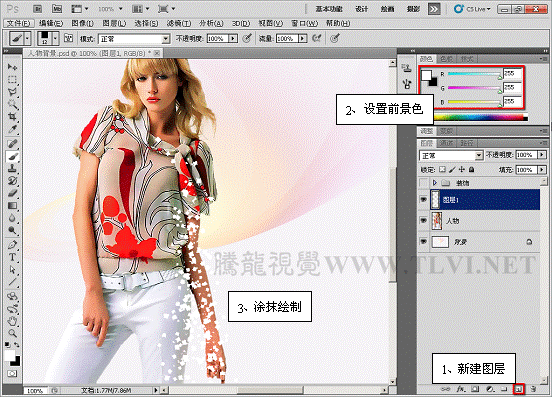Viewport: 552px width, 397px height.
Task: Select the 3D Rotate tool
Action: coord(12,296)
